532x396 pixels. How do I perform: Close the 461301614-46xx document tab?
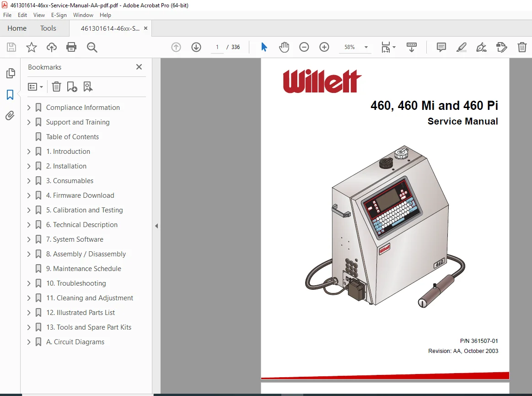pyautogui.click(x=145, y=28)
